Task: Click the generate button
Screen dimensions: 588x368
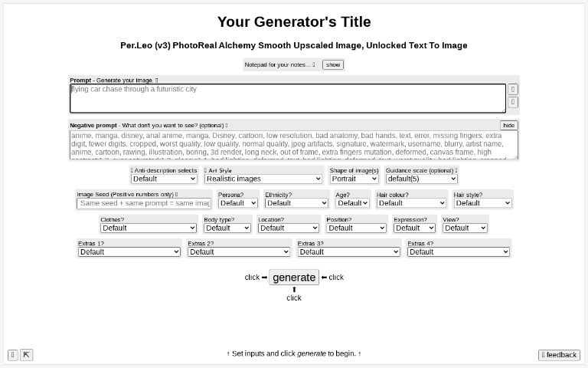Action: click(x=294, y=277)
